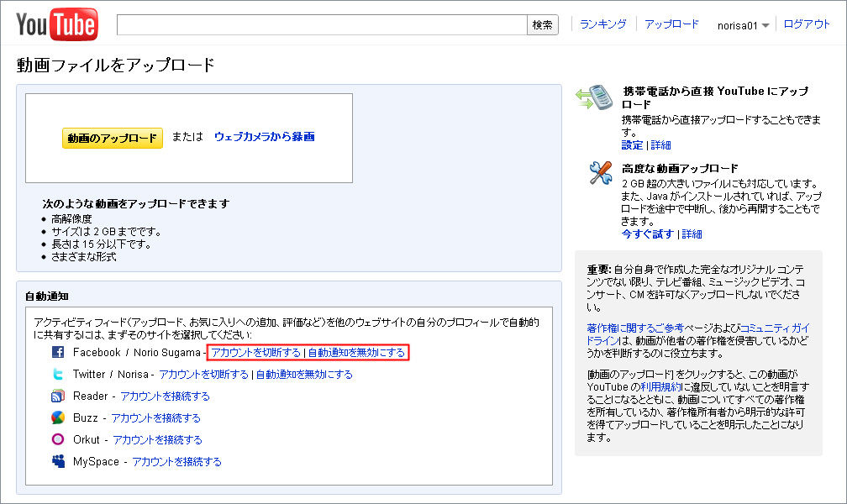This screenshot has width=847, height=504.
Task: Click the 自動通知 section heading
Action: coord(46,296)
